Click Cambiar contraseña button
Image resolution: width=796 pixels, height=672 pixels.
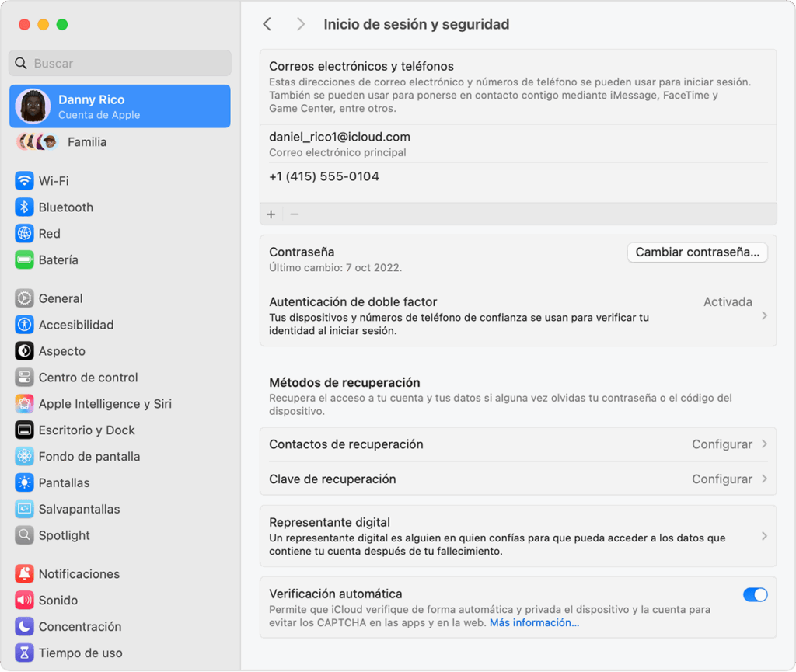pos(697,252)
